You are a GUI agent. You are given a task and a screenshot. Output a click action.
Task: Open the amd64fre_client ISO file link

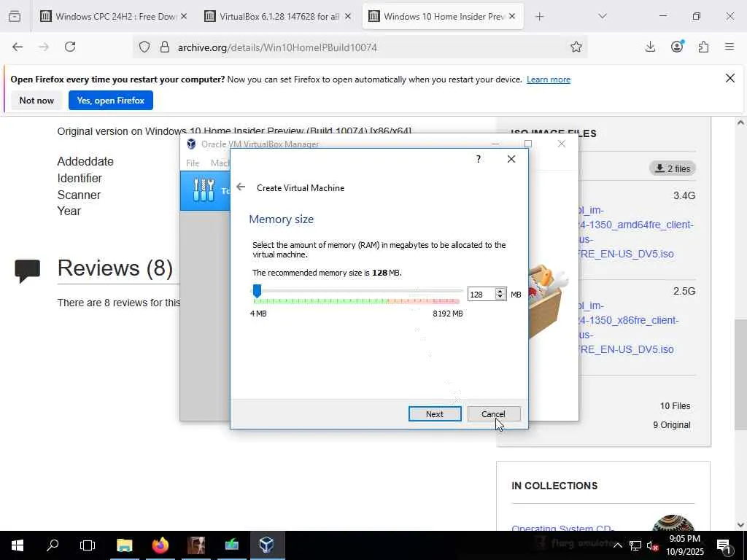tap(637, 232)
